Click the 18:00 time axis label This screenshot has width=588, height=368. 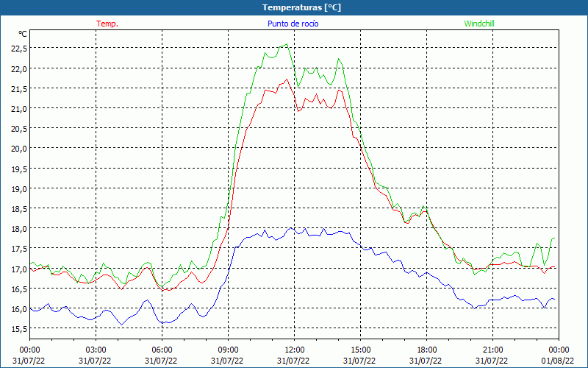(427, 350)
